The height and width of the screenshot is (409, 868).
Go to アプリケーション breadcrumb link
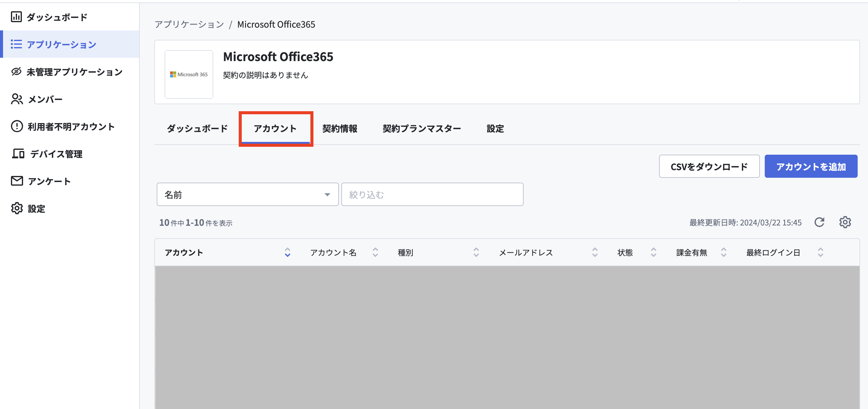pos(190,24)
